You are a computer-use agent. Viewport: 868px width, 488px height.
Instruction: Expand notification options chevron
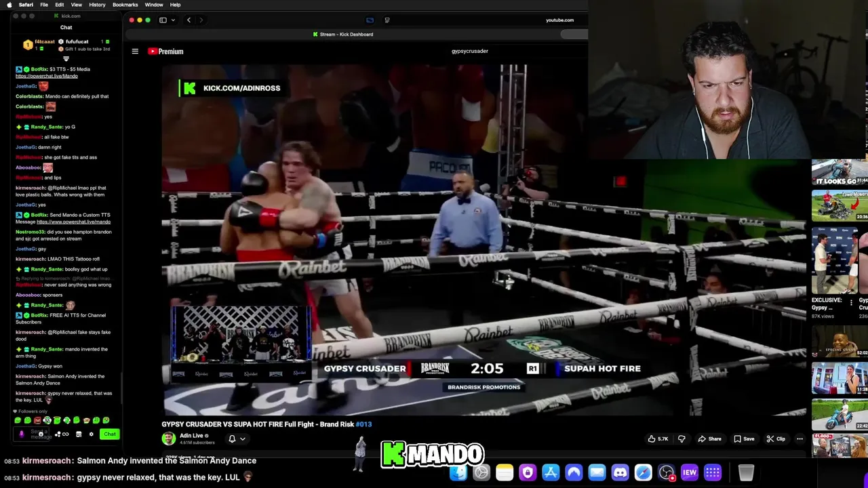[x=242, y=439]
